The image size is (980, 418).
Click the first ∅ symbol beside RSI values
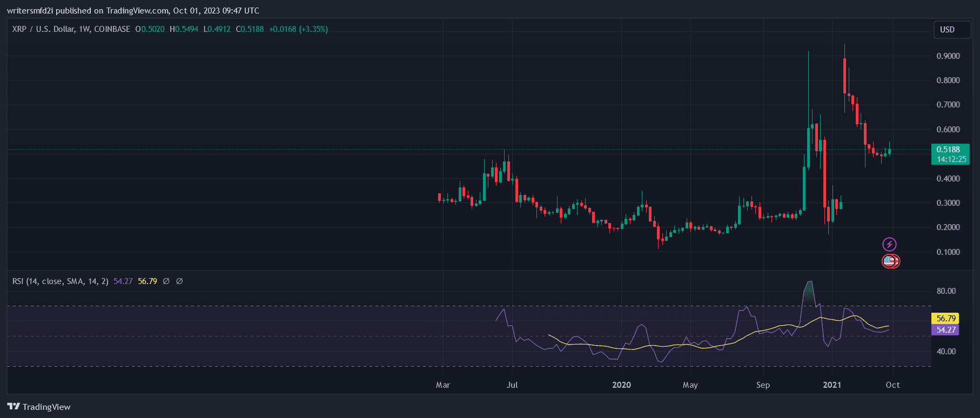(166, 281)
